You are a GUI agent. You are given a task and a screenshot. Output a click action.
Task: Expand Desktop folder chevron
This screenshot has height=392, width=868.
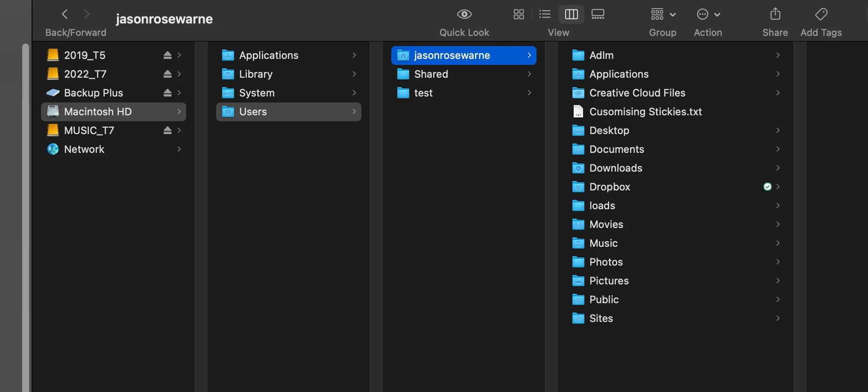click(x=778, y=130)
